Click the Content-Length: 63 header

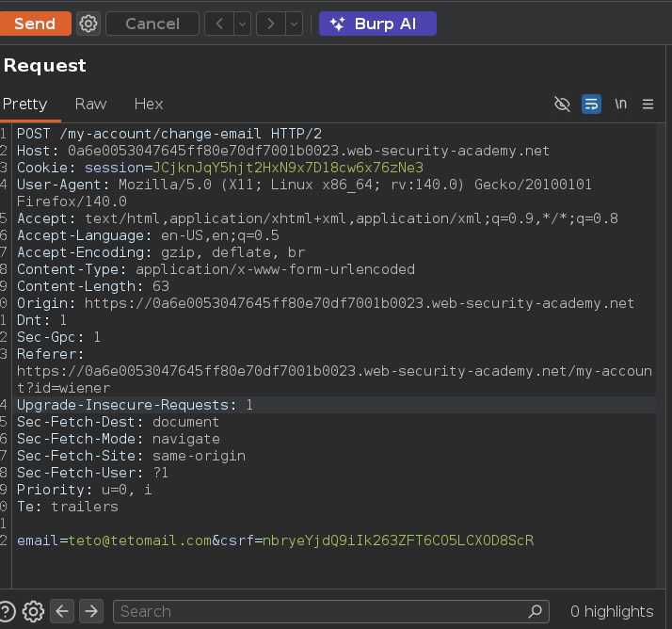click(93, 286)
